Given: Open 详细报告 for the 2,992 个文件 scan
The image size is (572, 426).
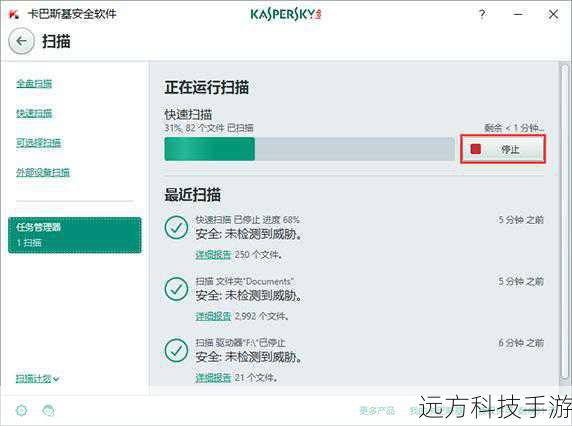Looking at the screenshot, I should point(213,316).
